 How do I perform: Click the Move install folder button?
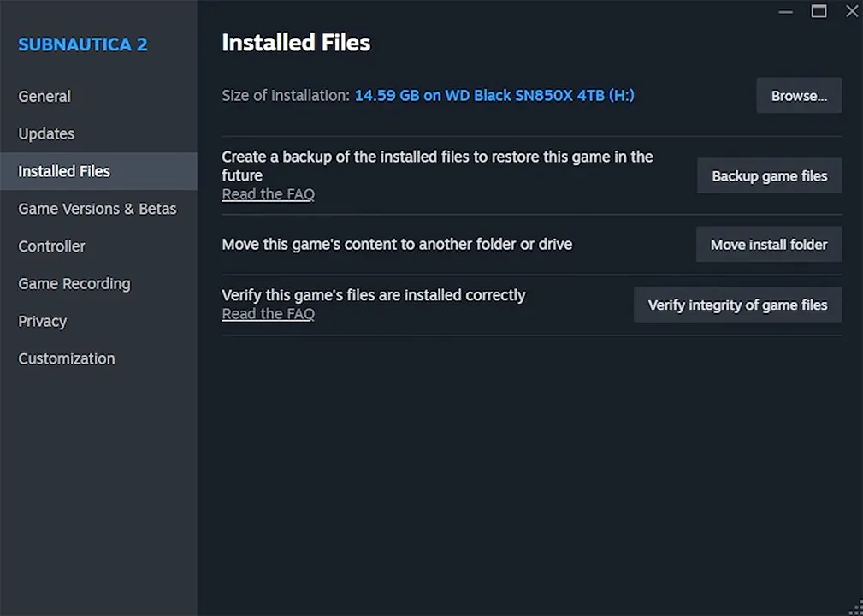[x=768, y=245]
